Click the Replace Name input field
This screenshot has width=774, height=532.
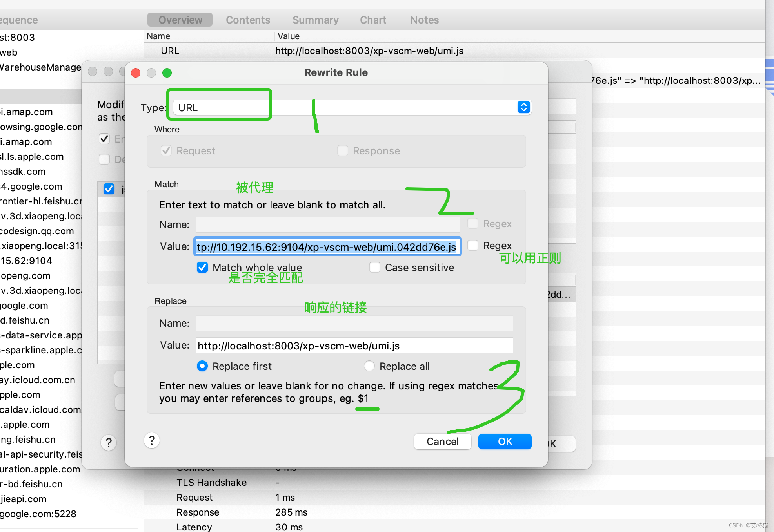point(354,323)
